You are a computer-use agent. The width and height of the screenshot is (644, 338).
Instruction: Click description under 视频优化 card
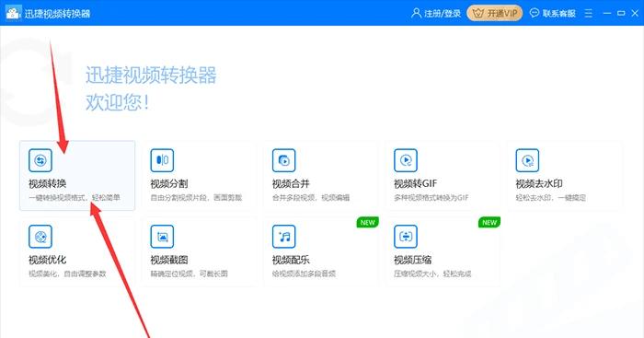(67, 274)
